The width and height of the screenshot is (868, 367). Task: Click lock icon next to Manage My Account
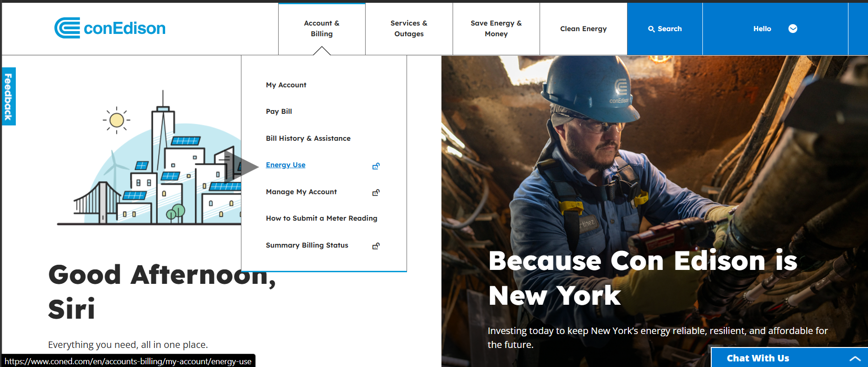click(x=376, y=192)
